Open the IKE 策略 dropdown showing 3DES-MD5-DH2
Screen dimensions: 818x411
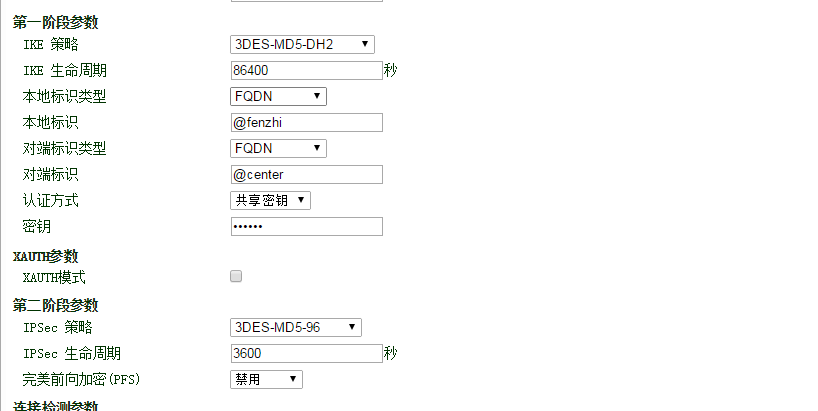tap(302, 44)
